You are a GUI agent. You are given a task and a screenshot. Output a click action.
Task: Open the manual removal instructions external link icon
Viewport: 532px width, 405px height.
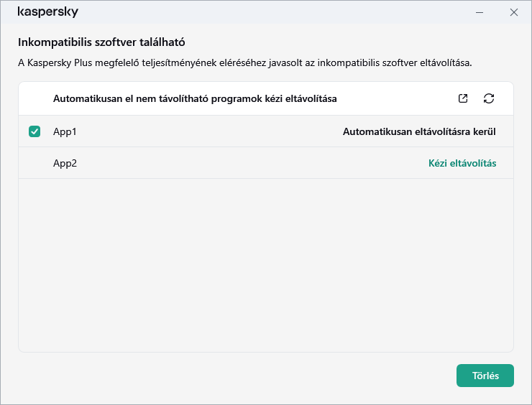tap(463, 98)
